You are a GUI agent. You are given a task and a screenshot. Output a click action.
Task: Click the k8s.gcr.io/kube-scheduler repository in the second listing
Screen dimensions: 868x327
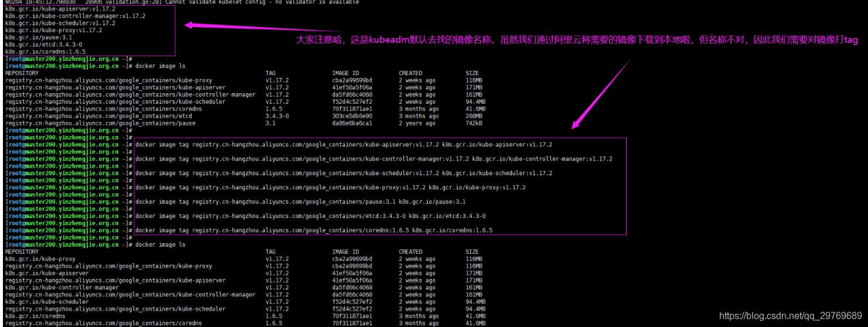coord(47,302)
